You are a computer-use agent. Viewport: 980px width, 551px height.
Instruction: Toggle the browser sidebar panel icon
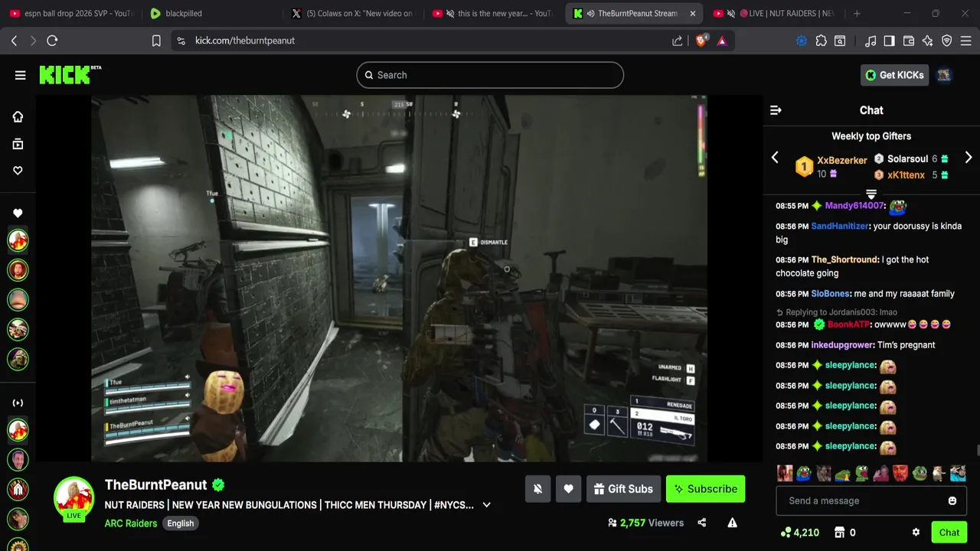(889, 41)
